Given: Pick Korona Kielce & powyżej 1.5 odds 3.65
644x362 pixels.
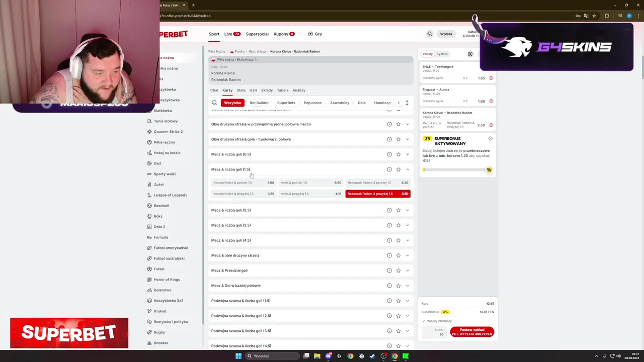Looking at the screenshot, I should pyautogui.click(x=244, y=194).
